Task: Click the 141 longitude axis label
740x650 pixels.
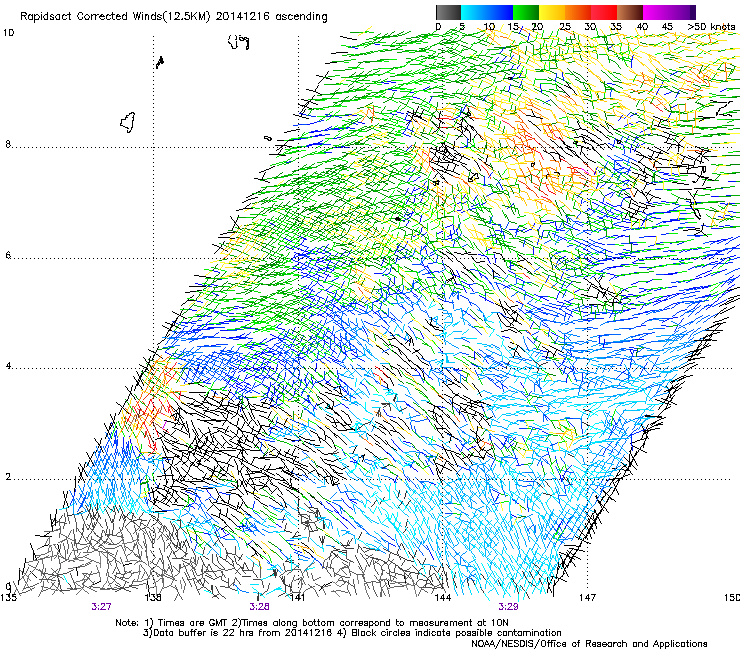Action: pos(297,597)
